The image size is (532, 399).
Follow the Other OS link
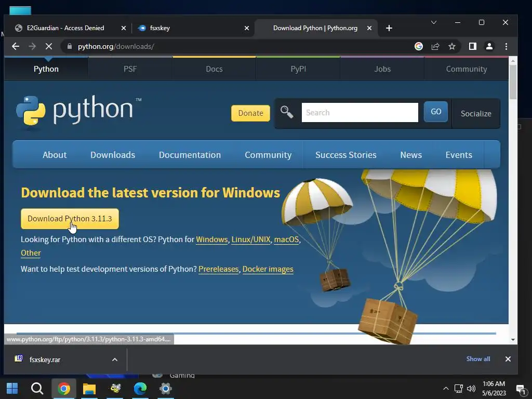(x=31, y=253)
